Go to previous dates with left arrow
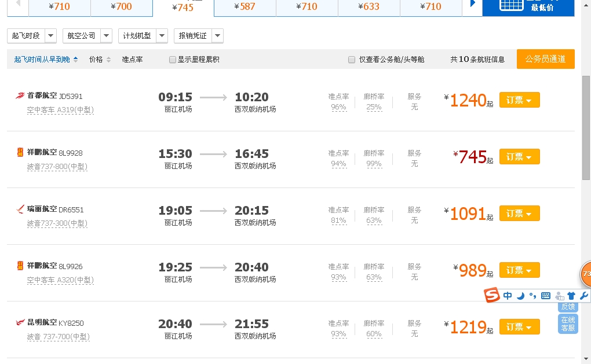 tap(18, 4)
